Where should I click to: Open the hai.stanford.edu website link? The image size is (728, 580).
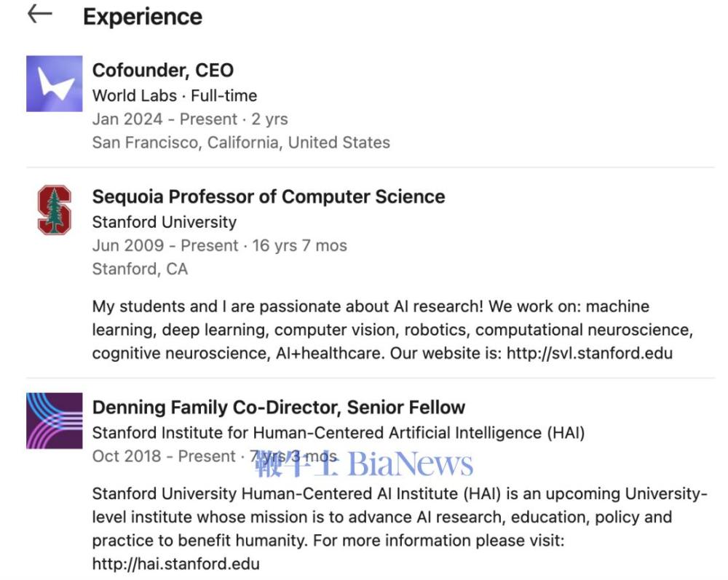tap(175, 563)
